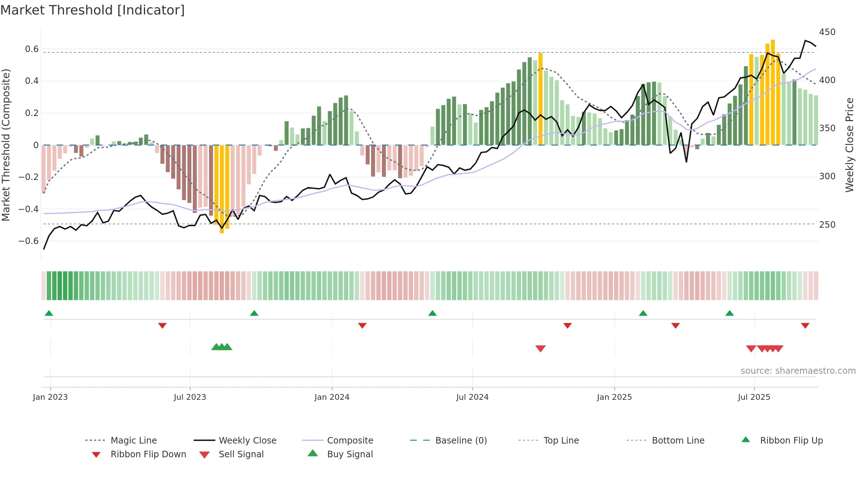Click the Jan 2024 x-axis label
Viewport: 868px width, 488px height.
[x=332, y=397]
